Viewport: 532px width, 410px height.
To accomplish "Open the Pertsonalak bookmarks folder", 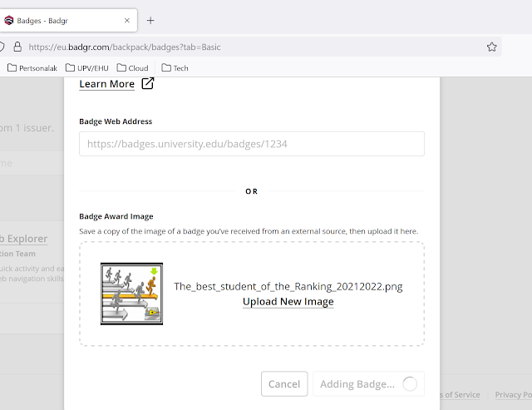I will [32, 68].
